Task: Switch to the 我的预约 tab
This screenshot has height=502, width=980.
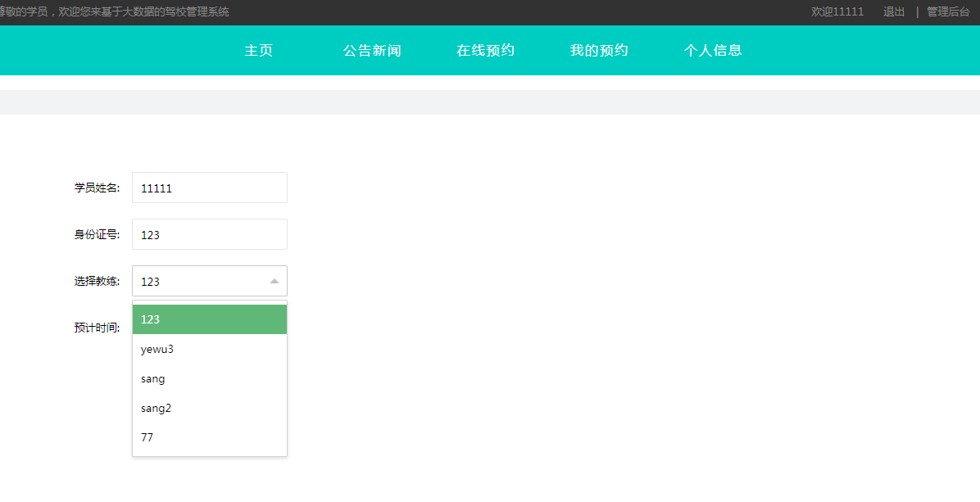Action: tap(599, 51)
